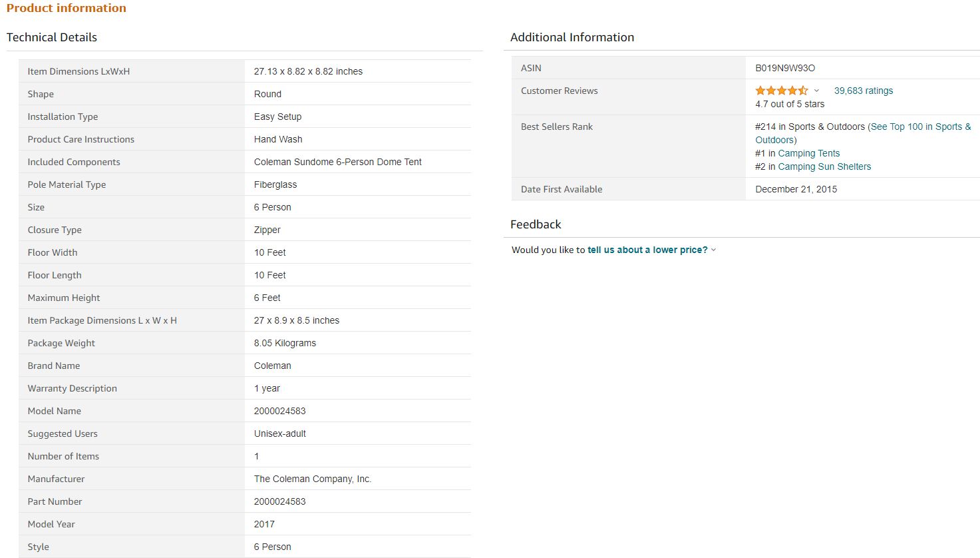
Task: Open Camping Sun Shelters category link
Action: click(824, 166)
